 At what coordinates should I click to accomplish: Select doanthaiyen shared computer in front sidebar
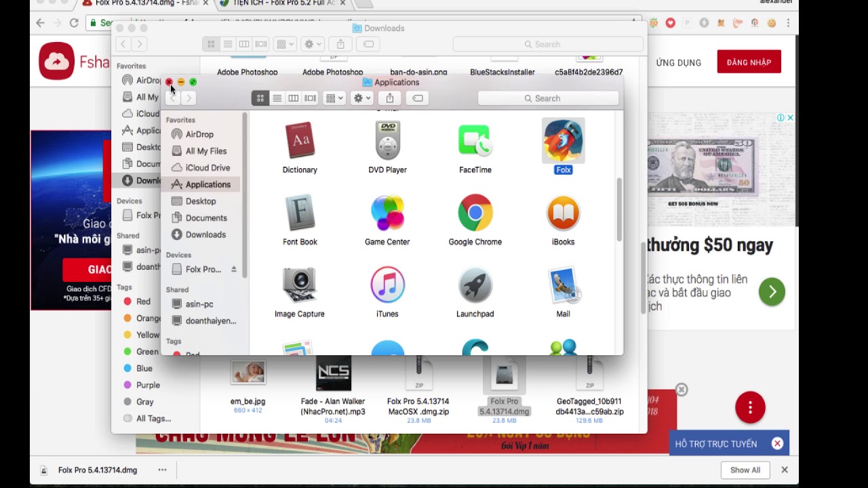click(x=211, y=321)
